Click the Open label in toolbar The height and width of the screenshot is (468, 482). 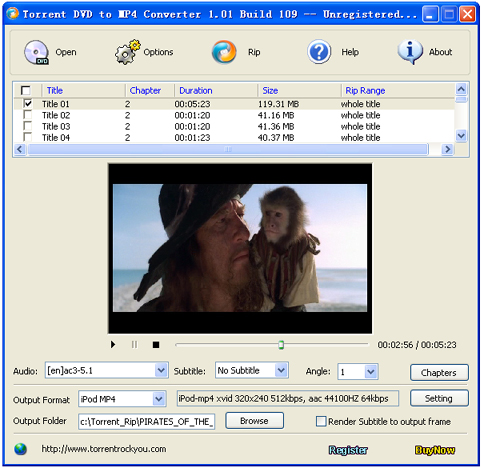66,52
